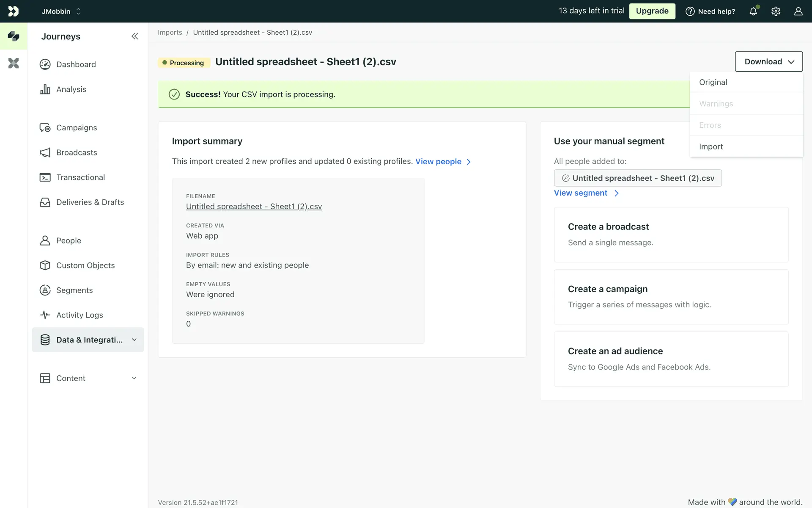Choose Original from the Download menu

click(713, 83)
